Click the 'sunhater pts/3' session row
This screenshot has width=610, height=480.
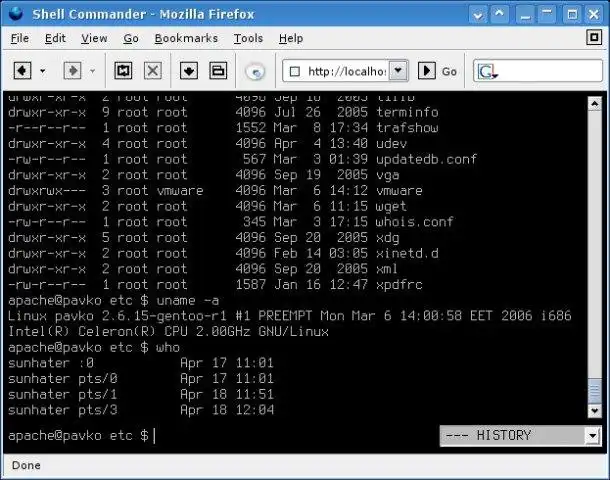(141, 410)
